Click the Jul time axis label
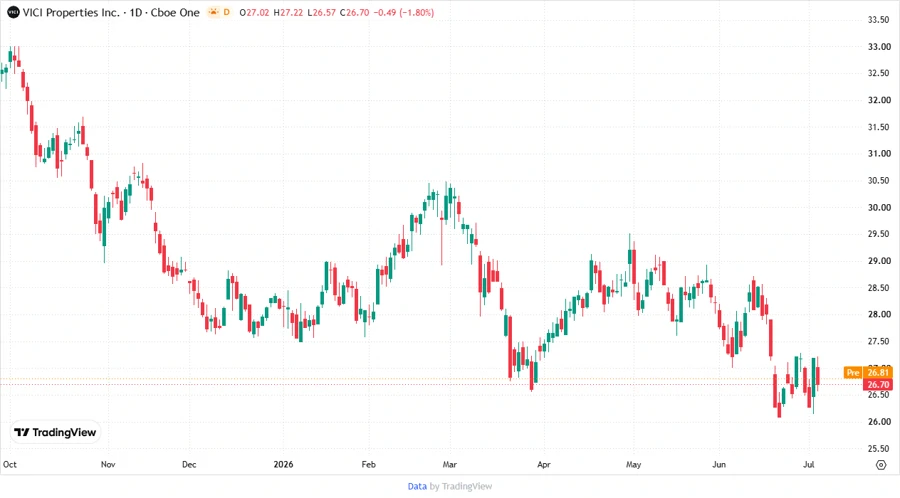Image resolution: width=900 pixels, height=498 pixels. pyautogui.click(x=808, y=465)
